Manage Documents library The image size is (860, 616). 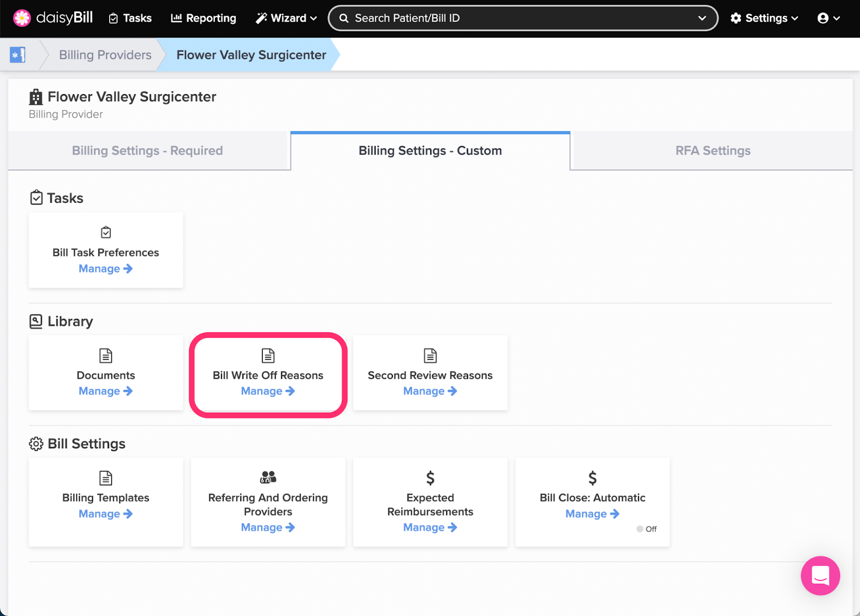(106, 391)
